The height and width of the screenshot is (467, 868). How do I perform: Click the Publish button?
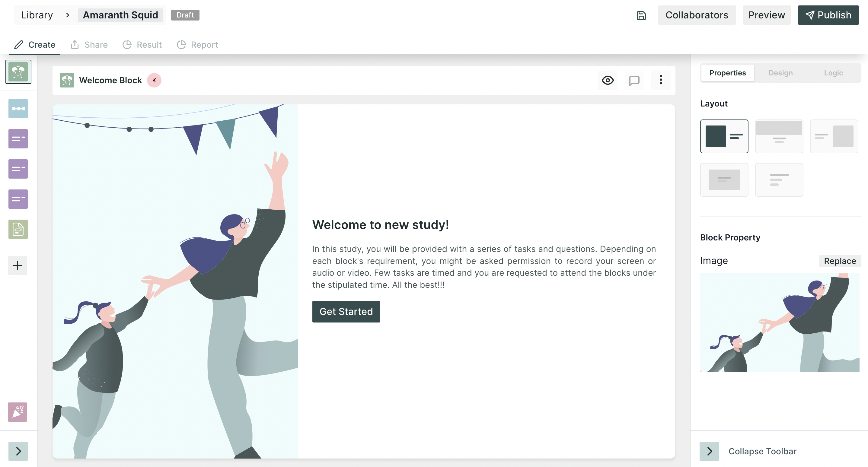pos(828,15)
